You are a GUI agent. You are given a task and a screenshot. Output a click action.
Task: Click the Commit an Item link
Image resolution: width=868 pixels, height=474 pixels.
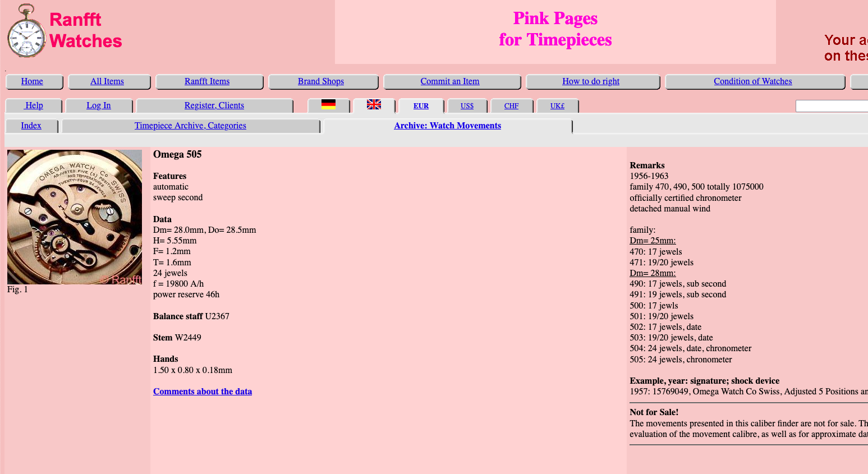(450, 81)
